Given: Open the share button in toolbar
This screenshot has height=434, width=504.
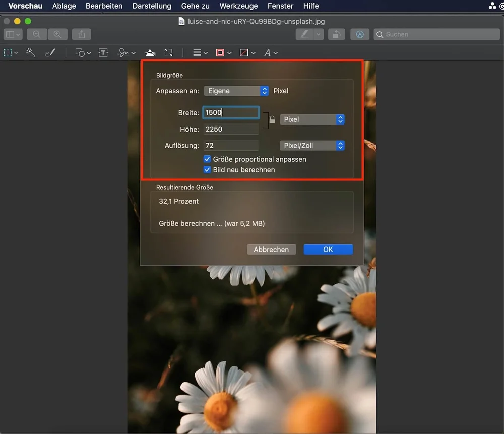Looking at the screenshot, I should [x=81, y=34].
